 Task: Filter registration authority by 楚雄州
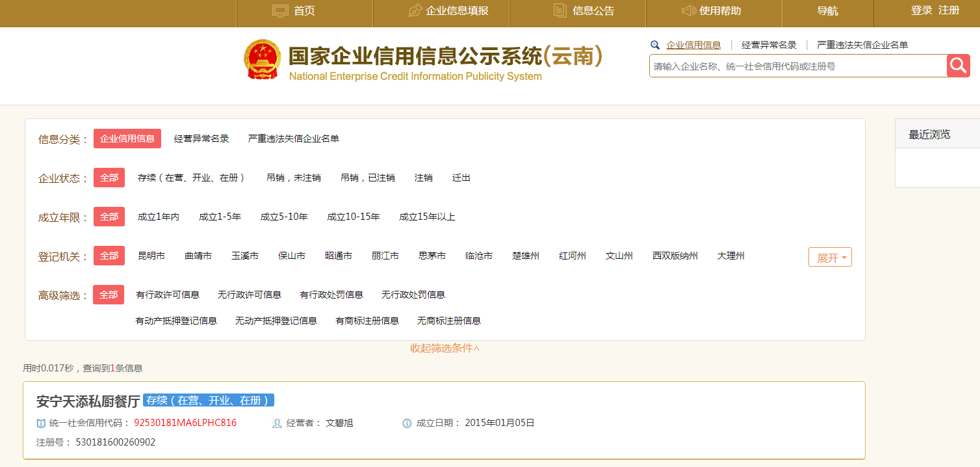pyautogui.click(x=526, y=256)
